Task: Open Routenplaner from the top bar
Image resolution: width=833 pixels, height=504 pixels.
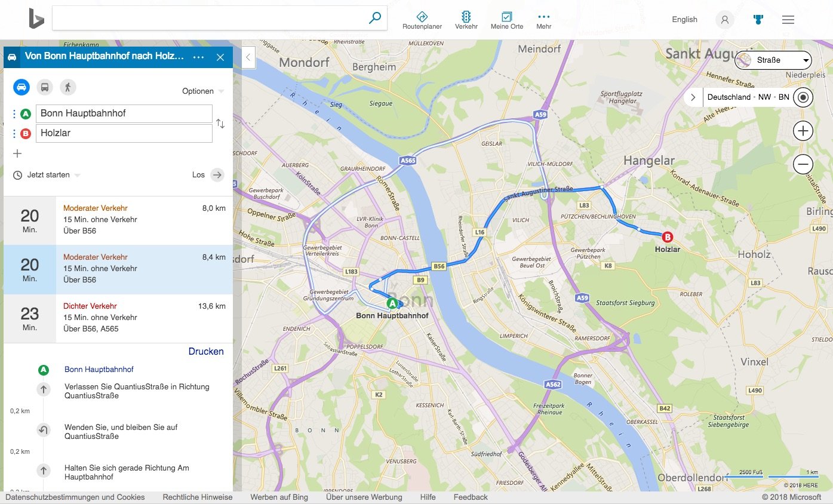Action: [x=422, y=20]
